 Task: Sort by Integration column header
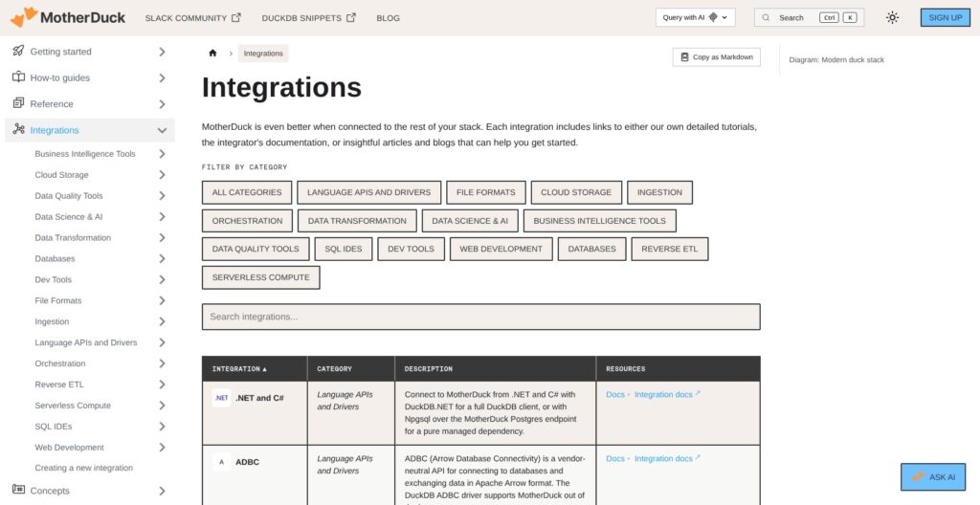pos(255,369)
